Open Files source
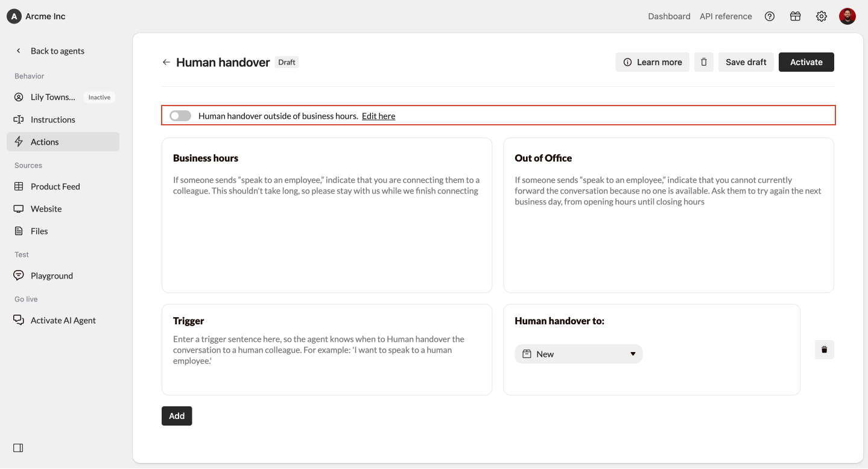This screenshot has width=868, height=469. tap(63, 231)
